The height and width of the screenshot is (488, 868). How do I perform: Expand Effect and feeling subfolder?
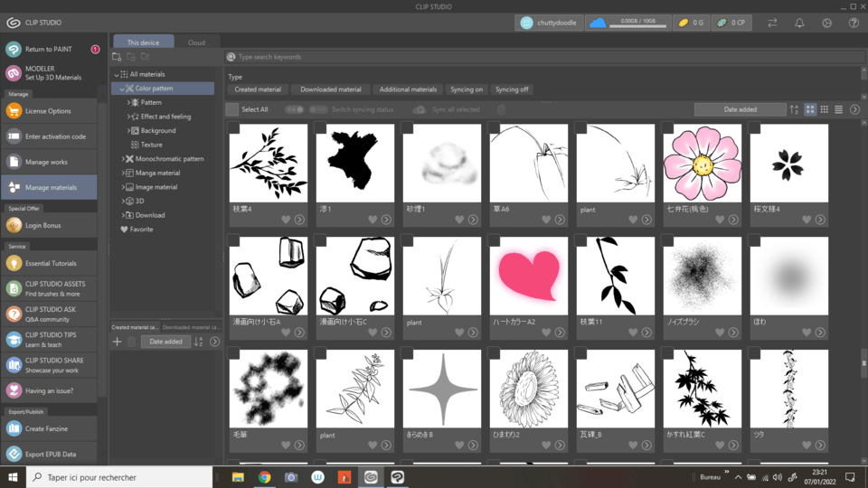pos(128,117)
